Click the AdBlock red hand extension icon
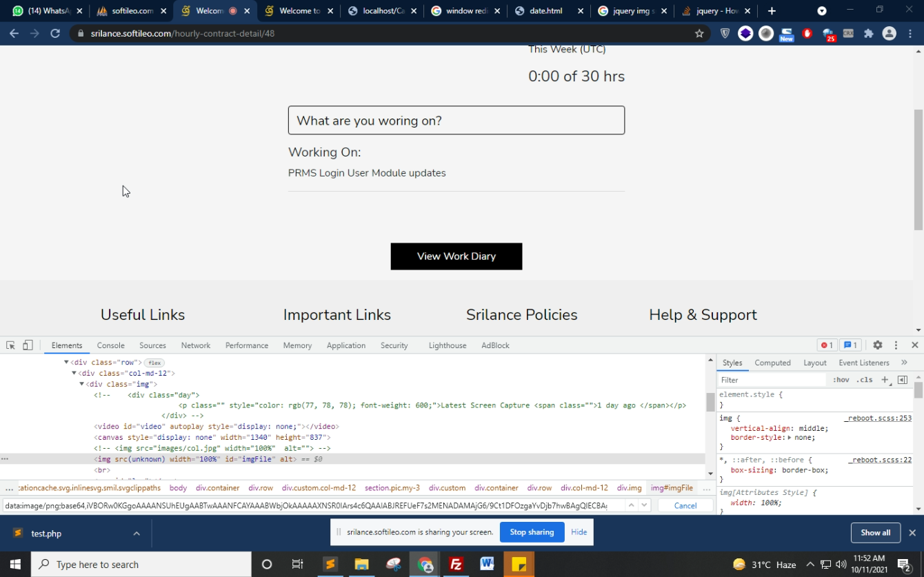The height and width of the screenshot is (577, 924). click(x=807, y=33)
